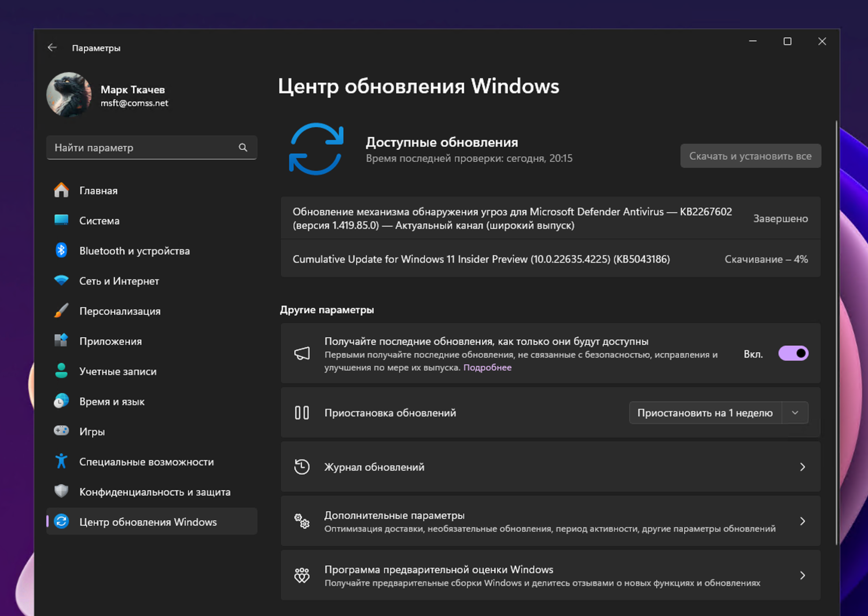The width and height of the screenshot is (868, 616).
Task: Click the gamepad icon for Игры
Action: point(61,431)
